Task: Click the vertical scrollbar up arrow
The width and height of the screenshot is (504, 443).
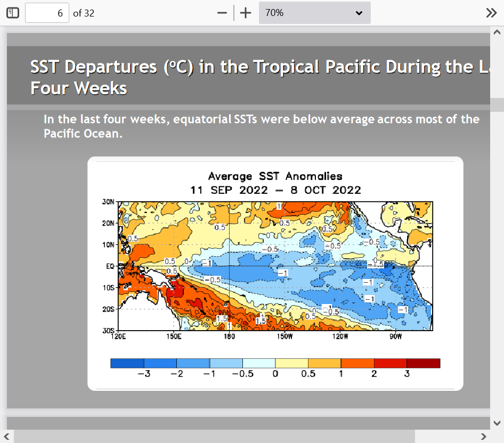Action: click(x=497, y=32)
